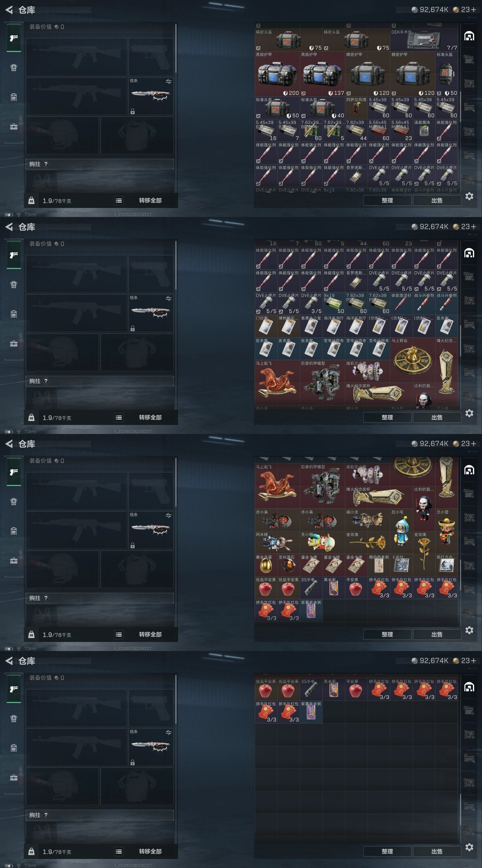Screen dimensions: 482x868
Task: Select the DEK手术包 surgical kit item
Action: [x=424, y=40]
